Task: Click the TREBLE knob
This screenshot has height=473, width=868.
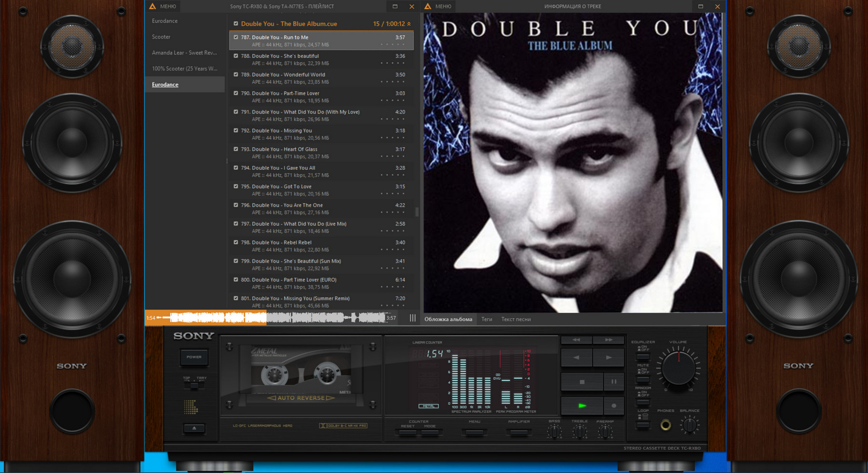Action: 580,432
